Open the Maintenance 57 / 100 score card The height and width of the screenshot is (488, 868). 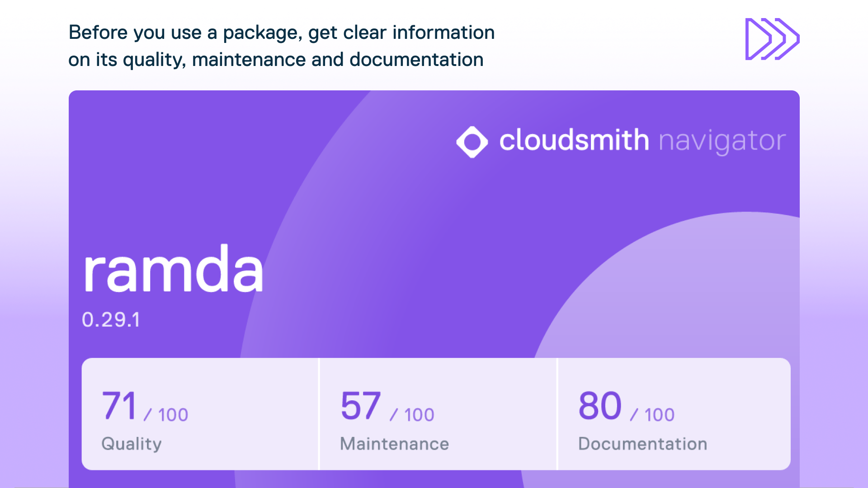(438, 414)
